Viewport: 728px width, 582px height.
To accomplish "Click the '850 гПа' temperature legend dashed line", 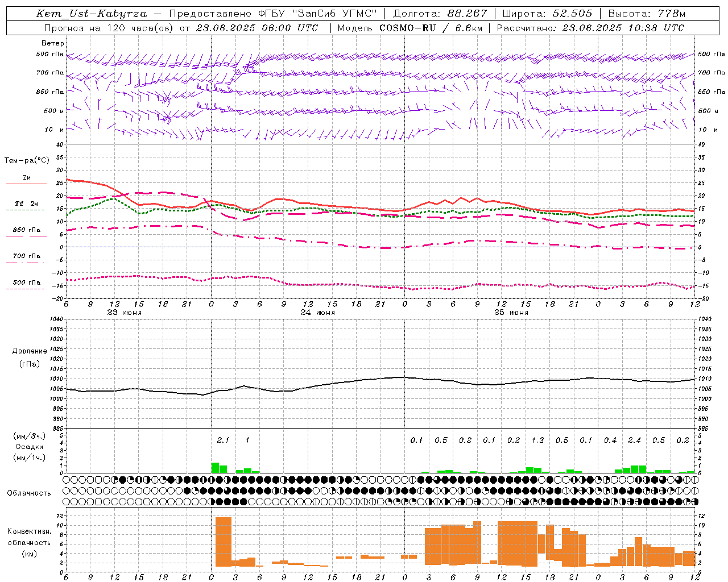I will click(x=26, y=236).
